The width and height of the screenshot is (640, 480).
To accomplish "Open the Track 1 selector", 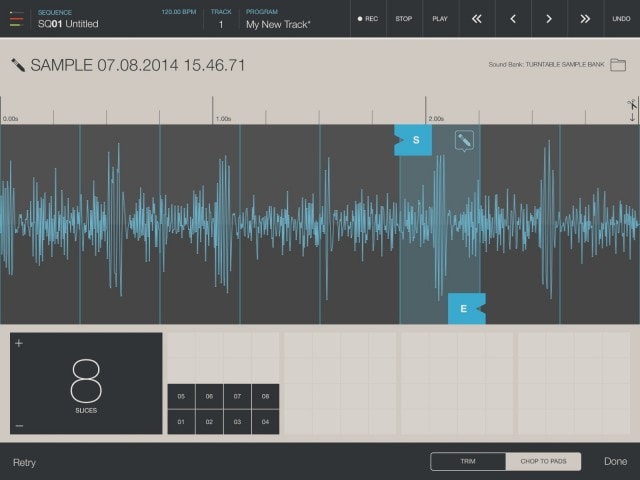I will click(221, 19).
